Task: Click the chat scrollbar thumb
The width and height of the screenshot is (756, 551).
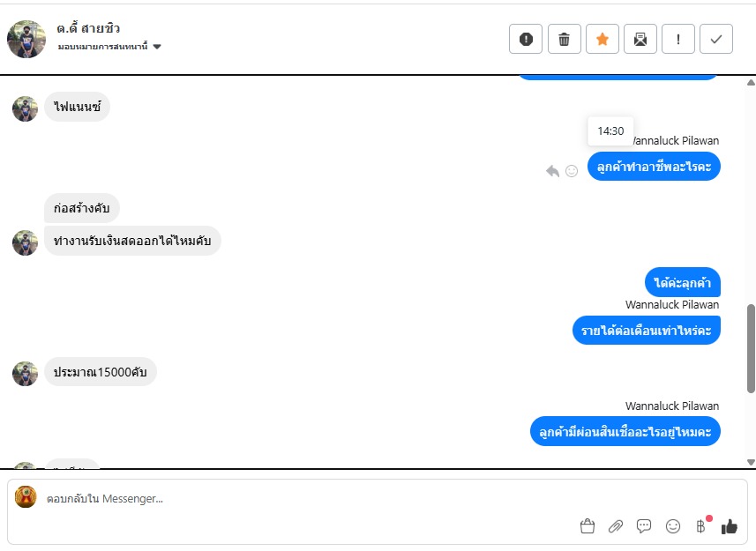Action: (x=751, y=349)
